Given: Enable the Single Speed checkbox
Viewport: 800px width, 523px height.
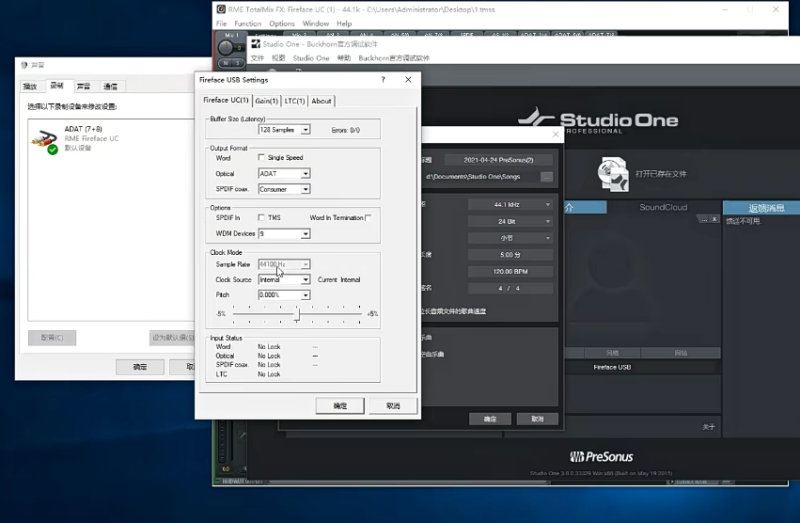Looking at the screenshot, I should click(x=262, y=158).
